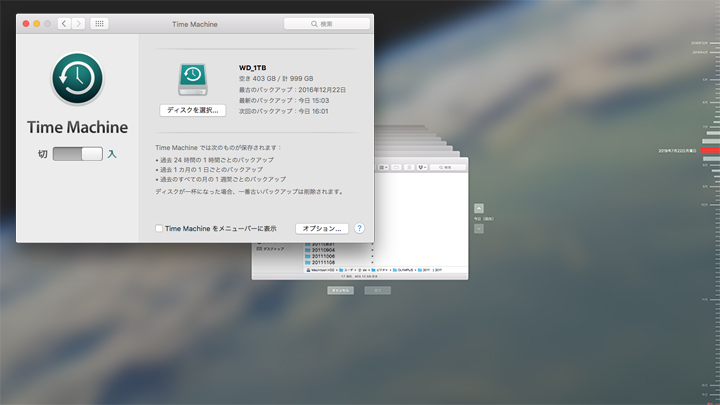Select the 20111006 folder in Finder

[x=320, y=256]
